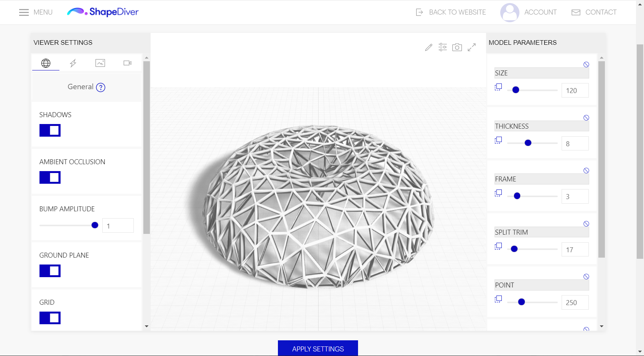644x356 pixels.
Task: Click the POINT value input field
Action: [575, 302]
